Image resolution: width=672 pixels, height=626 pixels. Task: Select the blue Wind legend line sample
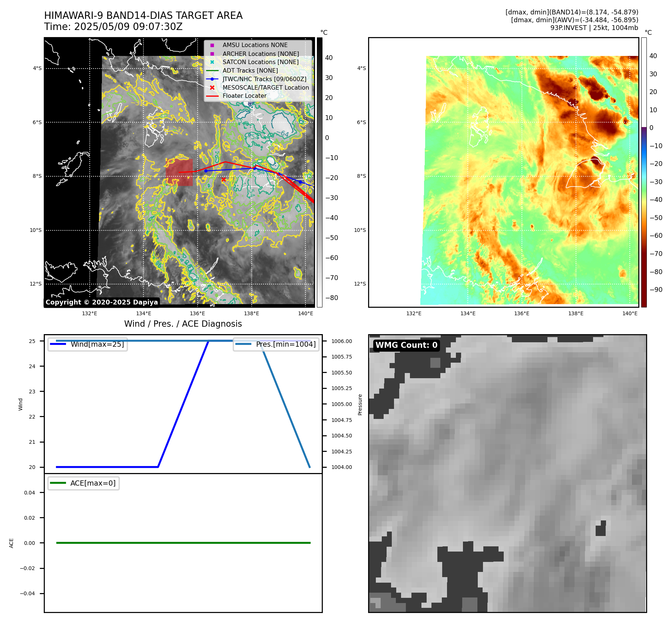[x=57, y=344]
